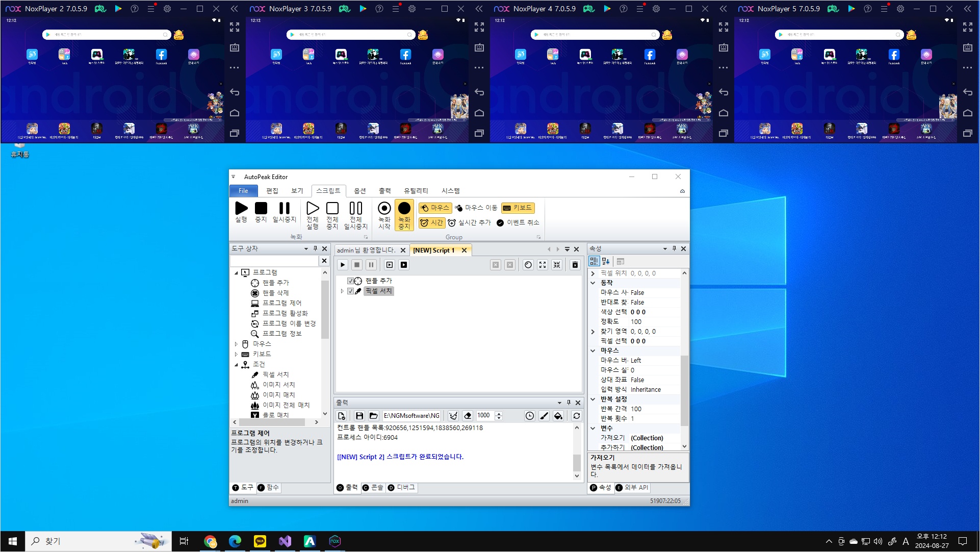Click the 실행 (Run) play icon in ribbon
Image resolution: width=980 pixels, height=552 pixels.
pyautogui.click(x=241, y=209)
